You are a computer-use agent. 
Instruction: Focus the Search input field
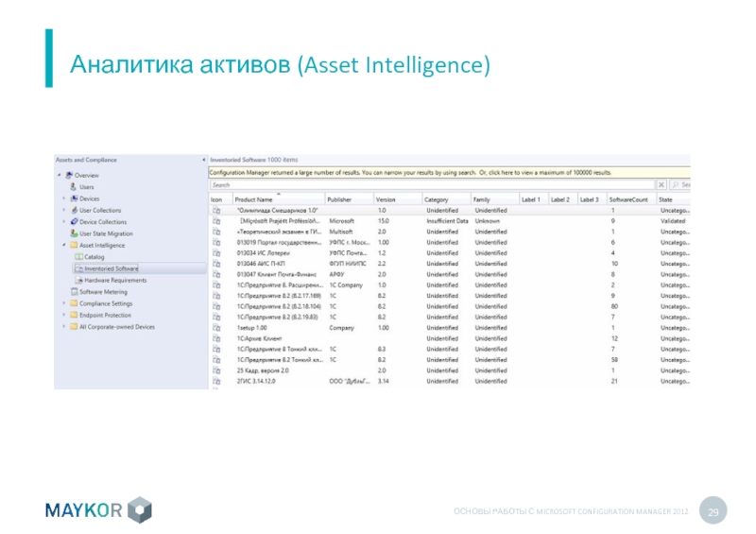pos(432,184)
